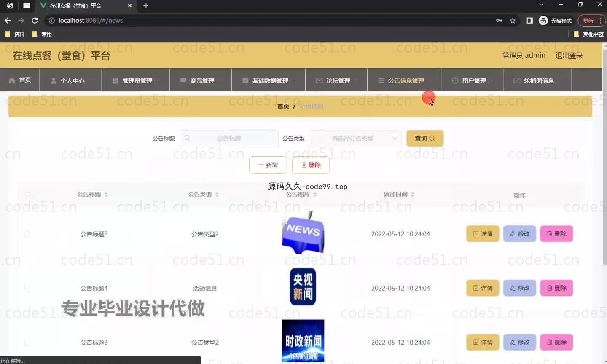Open the 轮播图信息 menu
607x364 pixels.
pyautogui.click(x=537, y=80)
